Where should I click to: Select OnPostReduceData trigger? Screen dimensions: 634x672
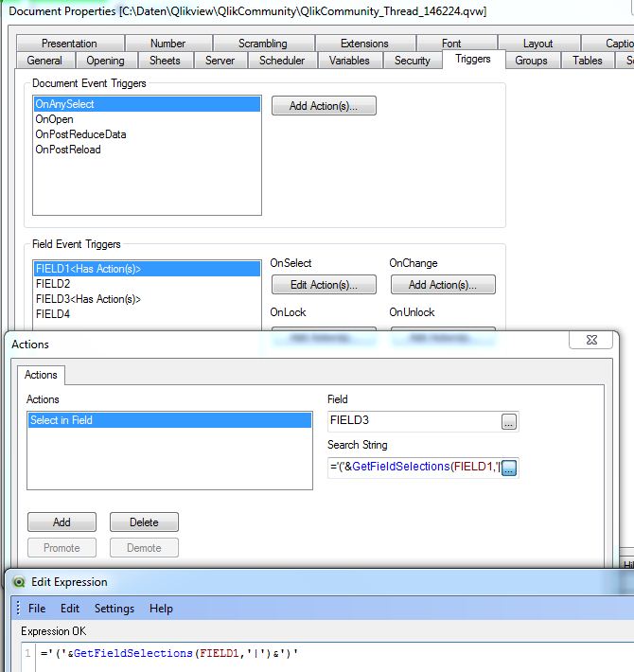147,134
